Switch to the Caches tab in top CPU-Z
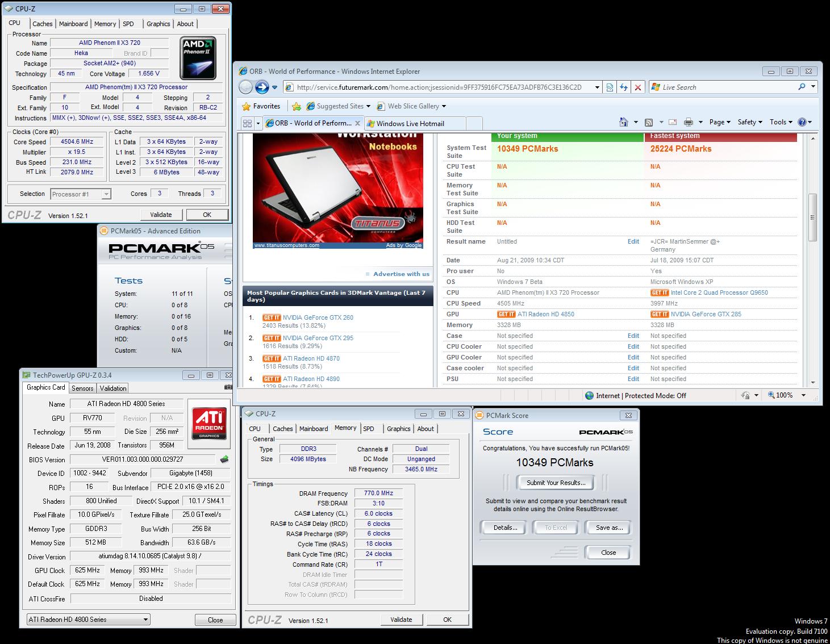The height and width of the screenshot is (644, 830). coord(42,24)
